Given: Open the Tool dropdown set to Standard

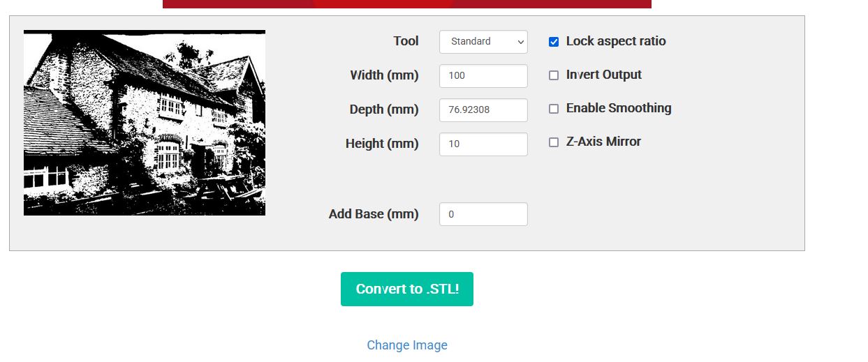Looking at the screenshot, I should (x=483, y=42).
